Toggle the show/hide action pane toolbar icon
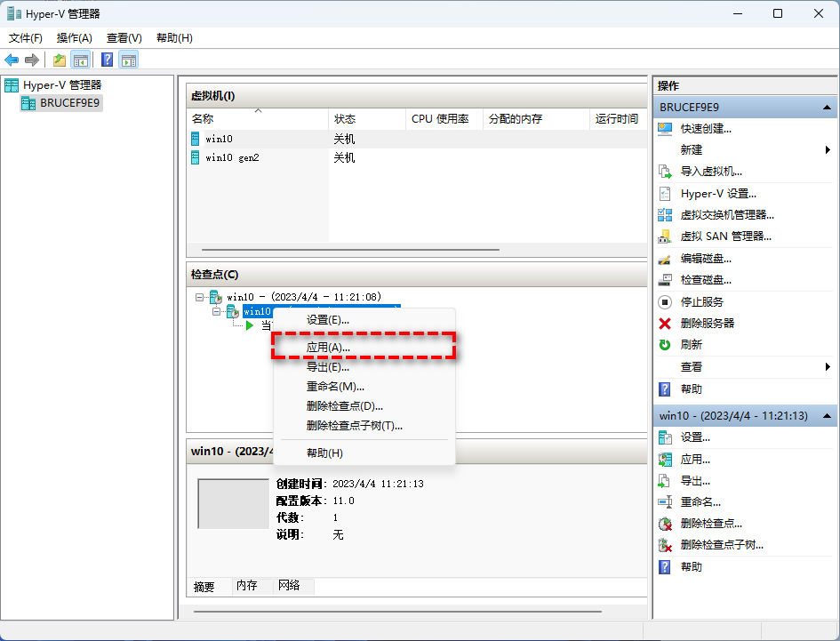Screen dimensions: 840x641 point(129,60)
